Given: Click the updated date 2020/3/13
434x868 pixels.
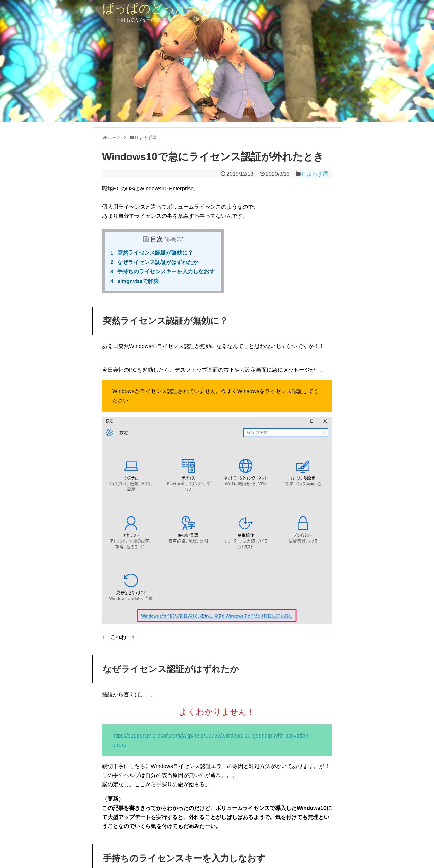Looking at the screenshot, I should pyautogui.click(x=278, y=174).
